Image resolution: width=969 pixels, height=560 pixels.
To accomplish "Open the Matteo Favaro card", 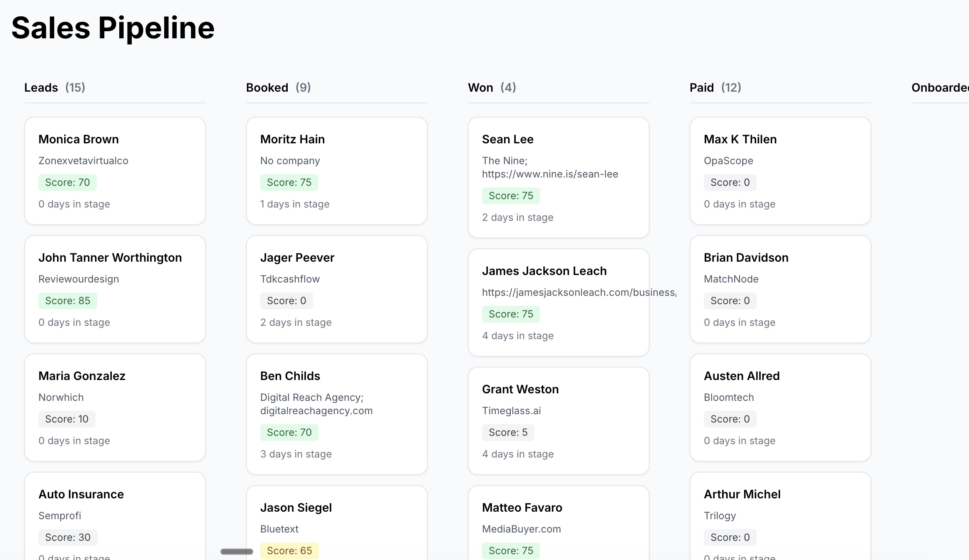I will click(x=558, y=523).
